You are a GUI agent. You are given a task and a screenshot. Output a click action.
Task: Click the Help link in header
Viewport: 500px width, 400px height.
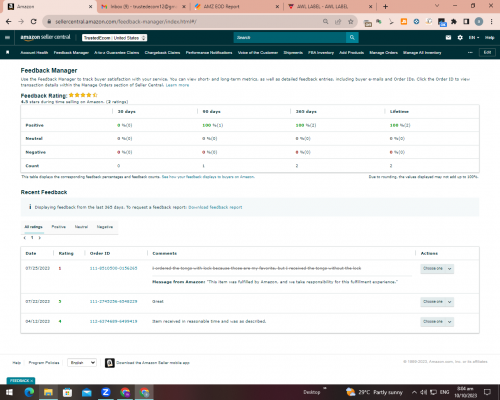(490, 38)
